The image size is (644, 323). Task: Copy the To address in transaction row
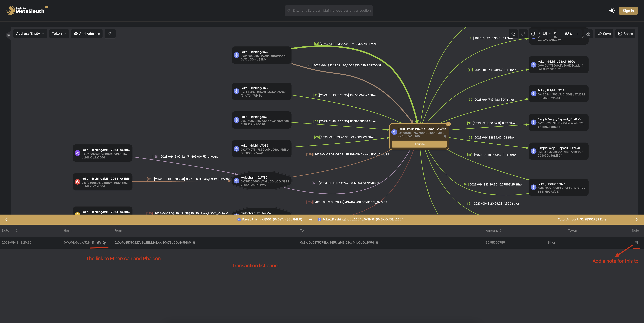377,243
